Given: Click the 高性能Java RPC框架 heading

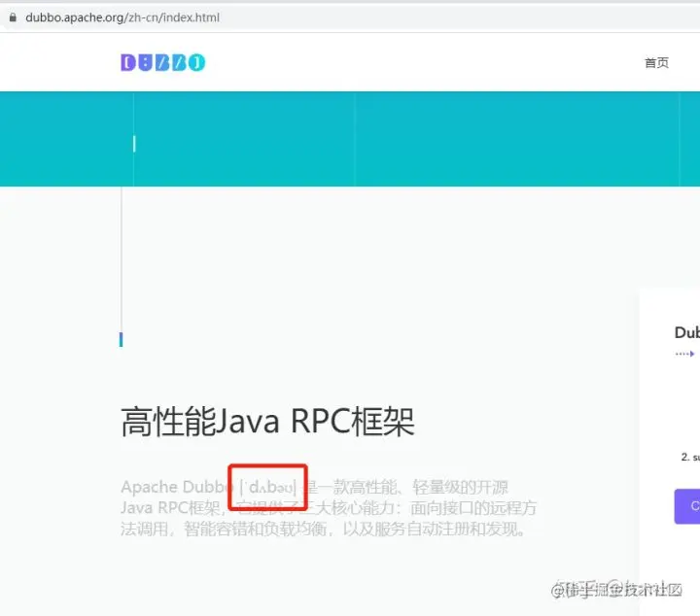Looking at the screenshot, I should 268,422.
